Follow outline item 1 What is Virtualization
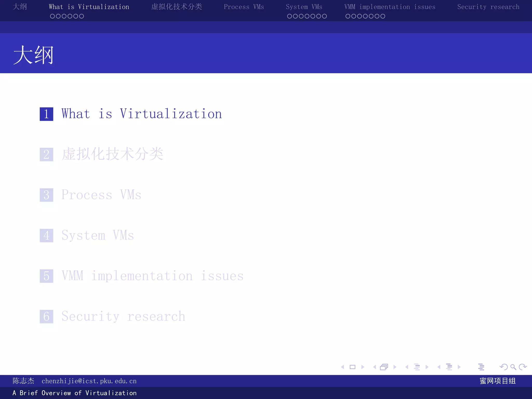The width and height of the screenshot is (532, 399). [x=142, y=114]
